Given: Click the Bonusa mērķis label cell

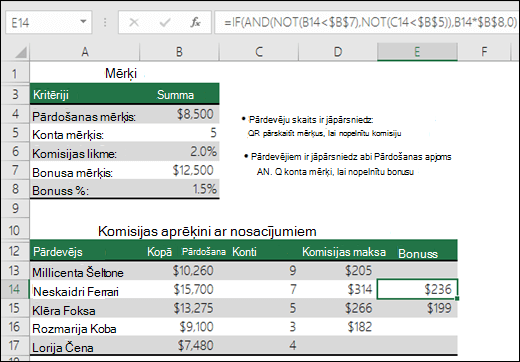Looking at the screenshot, I should click(x=85, y=171).
